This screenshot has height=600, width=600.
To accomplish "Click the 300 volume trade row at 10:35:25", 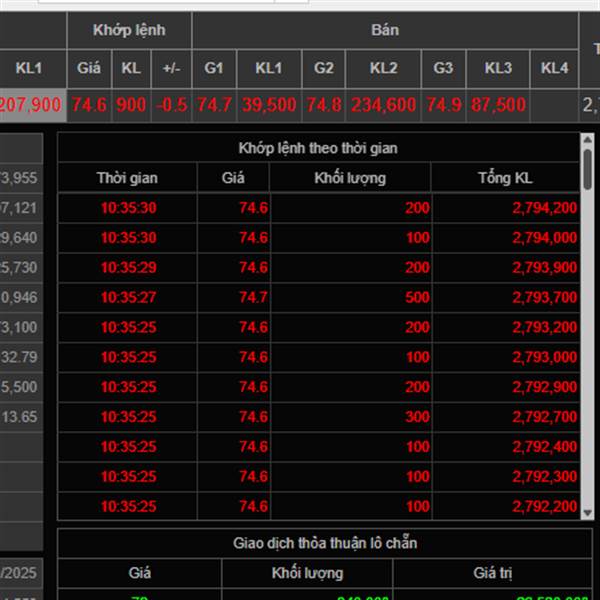I will pyautogui.click(x=318, y=417).
